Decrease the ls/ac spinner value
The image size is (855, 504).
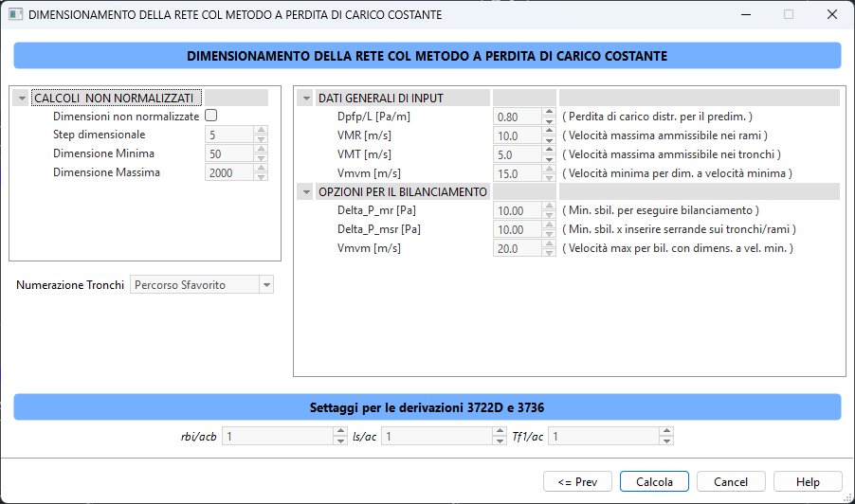(x=500, y=441)
